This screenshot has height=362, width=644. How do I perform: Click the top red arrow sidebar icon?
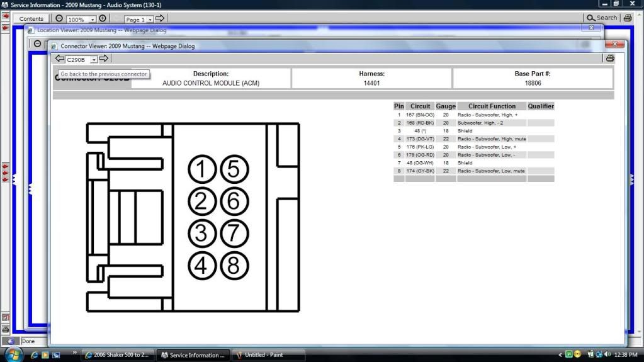tap(5, 16)
